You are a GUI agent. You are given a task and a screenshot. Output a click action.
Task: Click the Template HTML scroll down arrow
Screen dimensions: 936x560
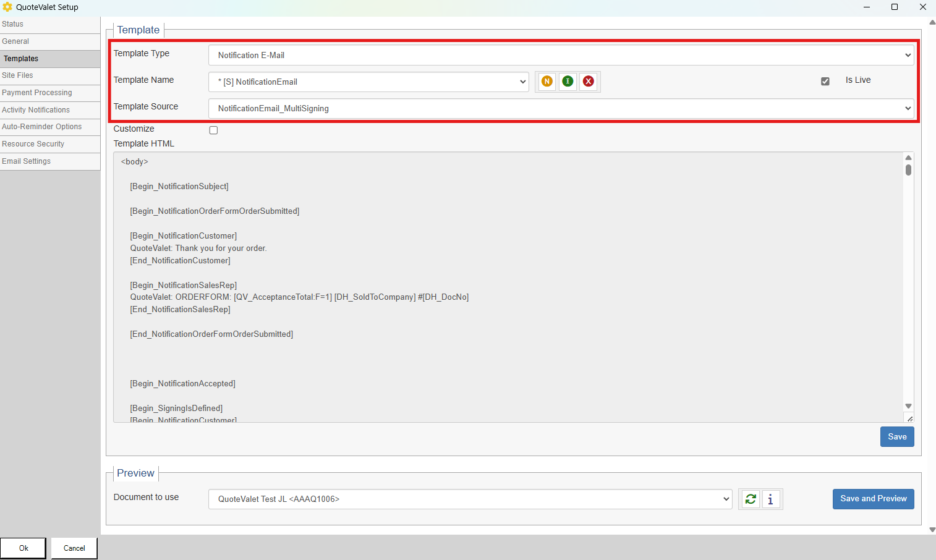(908, 406)
